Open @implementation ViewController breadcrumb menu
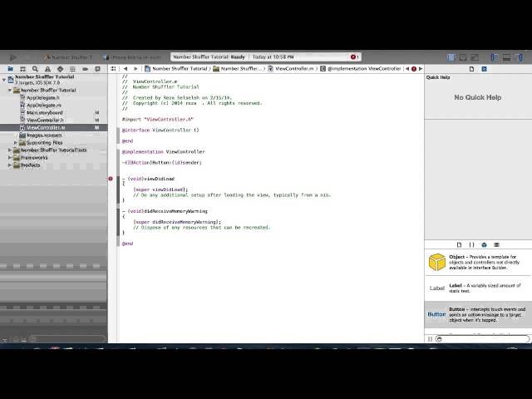Image resolution: width=532 pixels, height=399 pixels. [x=361, y=68]
